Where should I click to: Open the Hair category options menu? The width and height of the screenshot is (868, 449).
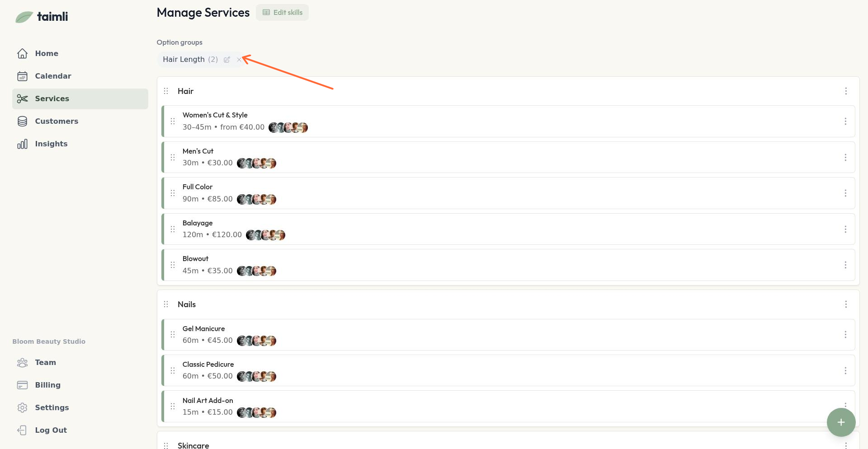pos(845,91)
